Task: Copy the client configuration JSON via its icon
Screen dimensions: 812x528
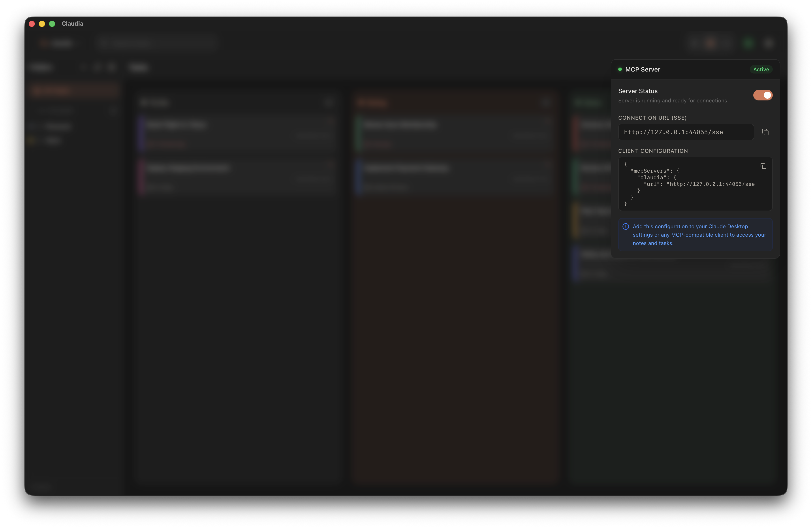Action: pyautogui.click(x=763, y=166)
